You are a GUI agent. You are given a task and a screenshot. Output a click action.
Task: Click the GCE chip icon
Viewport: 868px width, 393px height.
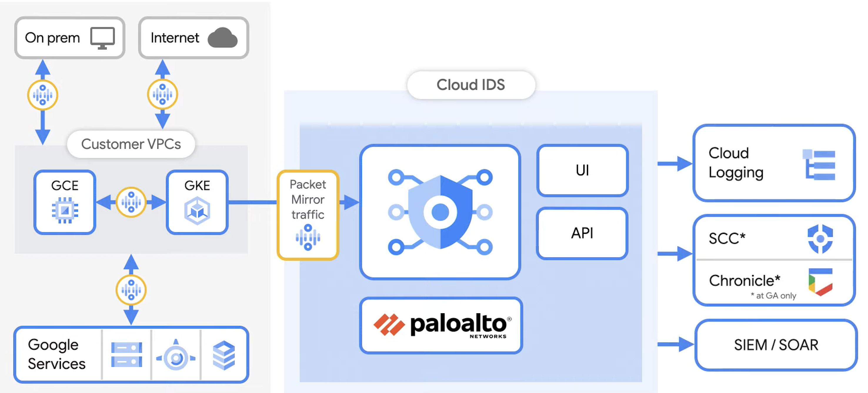pyautogui.click(x=65, y=210)
